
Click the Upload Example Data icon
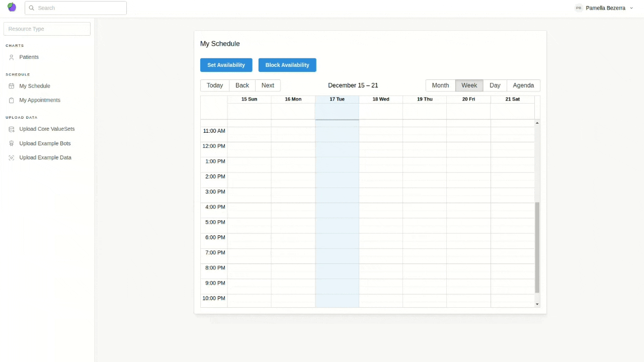click(x=12, y=158)
